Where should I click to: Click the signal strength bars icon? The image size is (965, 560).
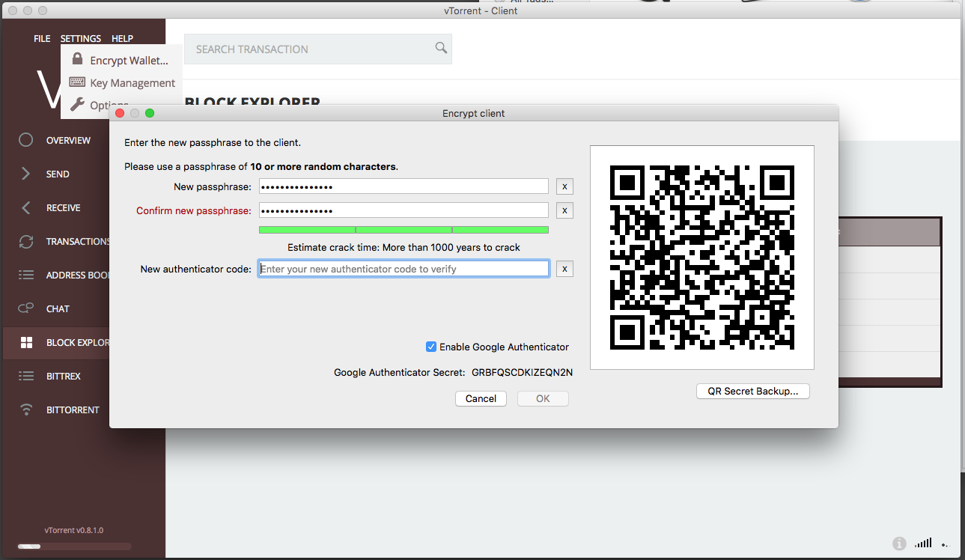(923, 543)
